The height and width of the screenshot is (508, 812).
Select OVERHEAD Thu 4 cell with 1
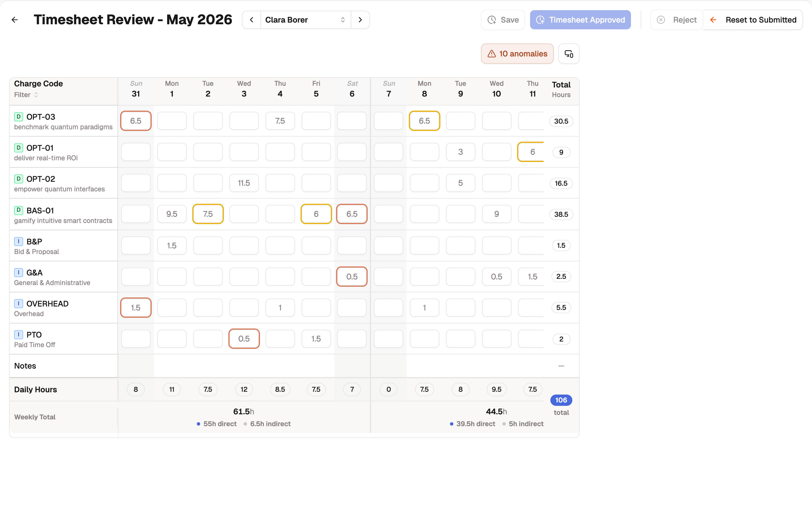280,308
